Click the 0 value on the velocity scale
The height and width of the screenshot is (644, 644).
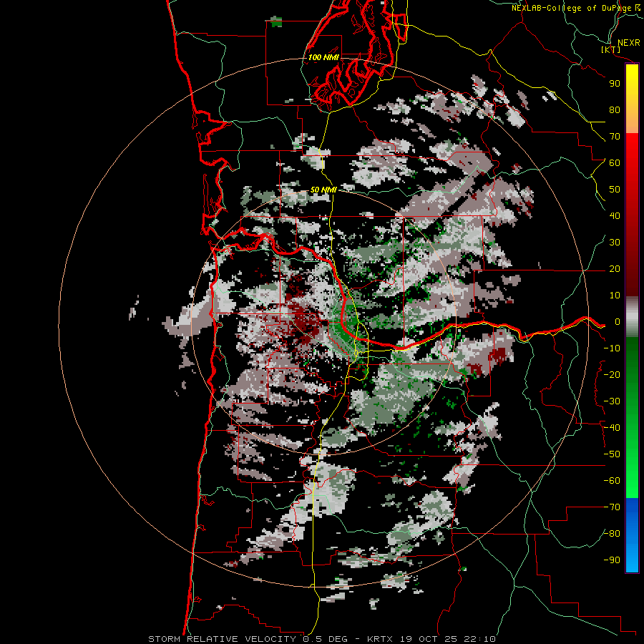pyautogui.click(x=617, y=322)
